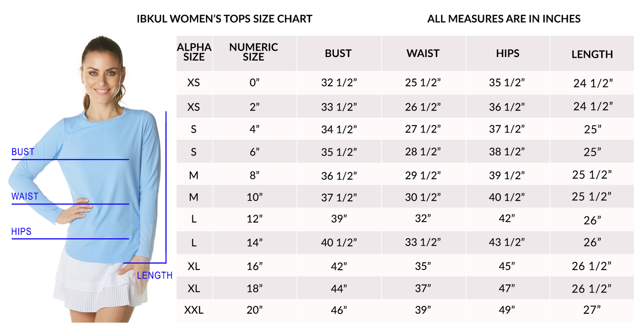This screenshot has height=332, width=644.
Task: Click the All Measures Are In Inches heading
Action: [504, 19]
